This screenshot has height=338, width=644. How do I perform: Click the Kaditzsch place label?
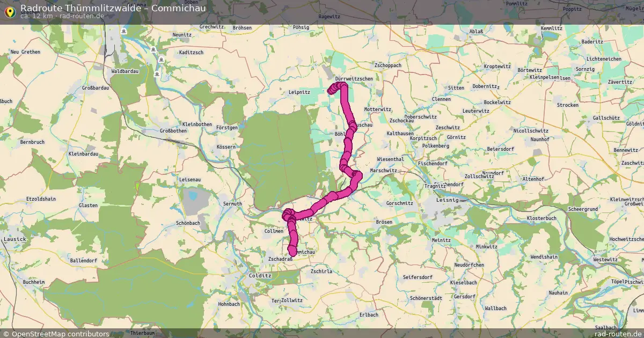pos(191,52)
